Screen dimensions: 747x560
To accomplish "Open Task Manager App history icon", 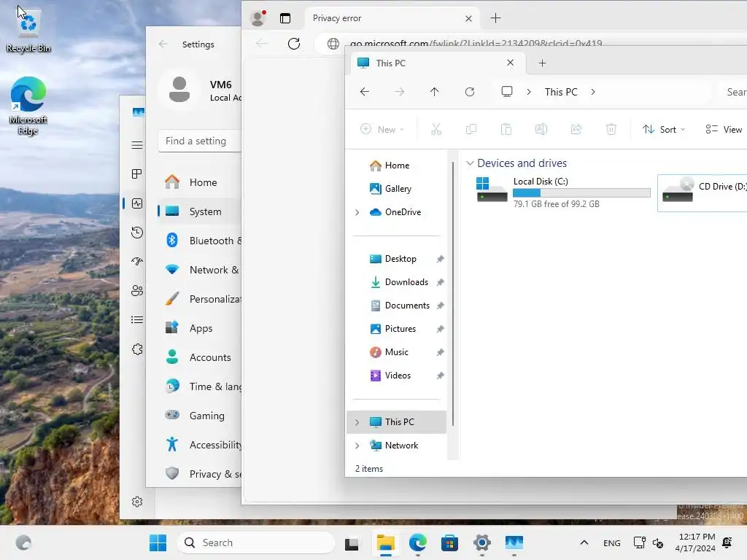I will pos(137,233).
